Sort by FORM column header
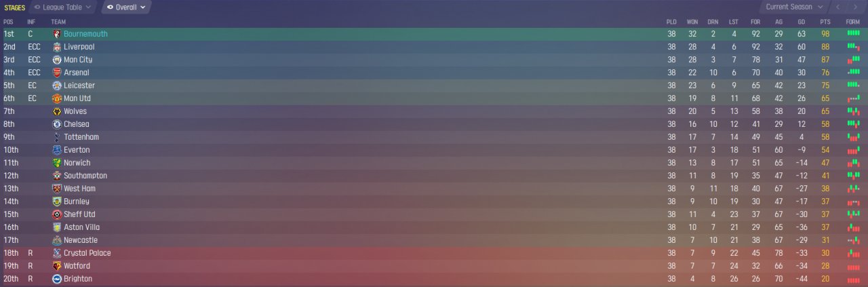The image size is (868, 287). 853,22
